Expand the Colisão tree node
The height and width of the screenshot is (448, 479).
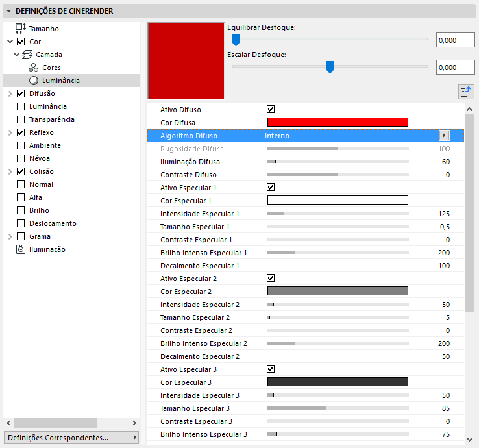click(x=10, y=171)
